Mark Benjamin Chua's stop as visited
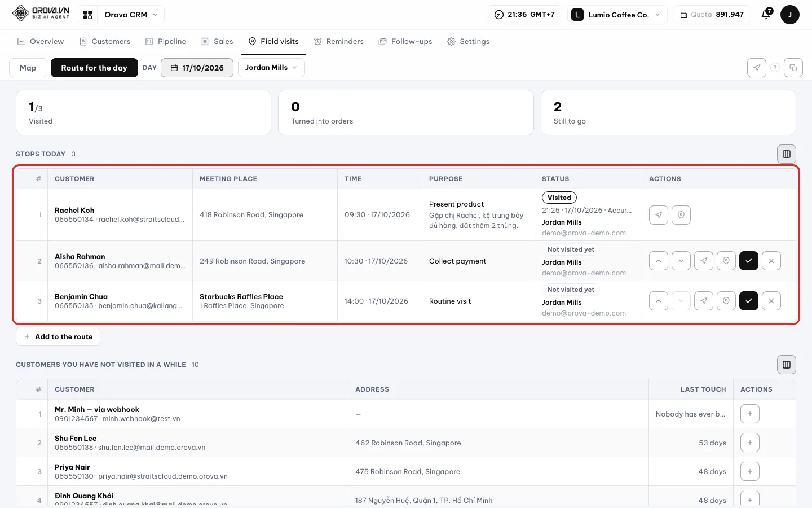Image resolution: width=812 pixels, height=508 pixels. tap(749, 301)
